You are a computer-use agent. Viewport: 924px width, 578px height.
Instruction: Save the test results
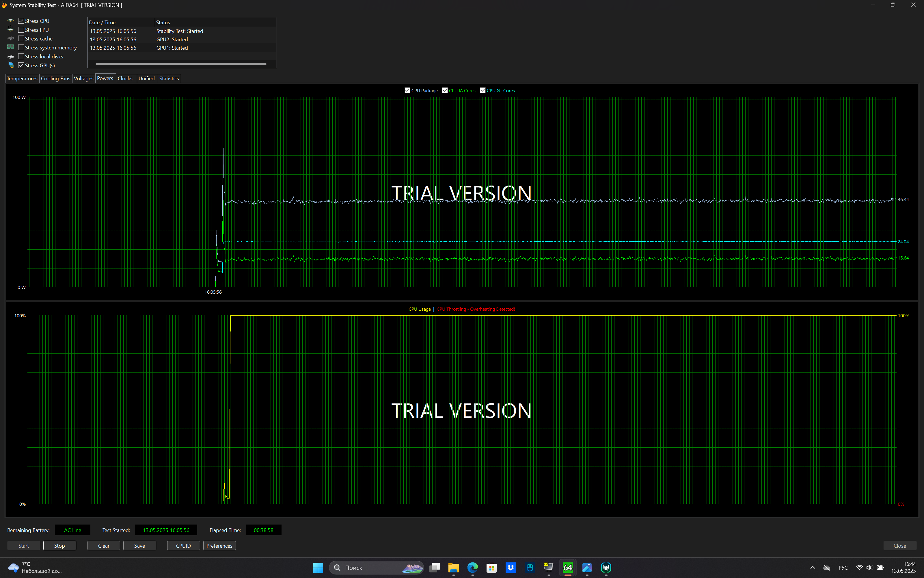[x=139, y=546]
